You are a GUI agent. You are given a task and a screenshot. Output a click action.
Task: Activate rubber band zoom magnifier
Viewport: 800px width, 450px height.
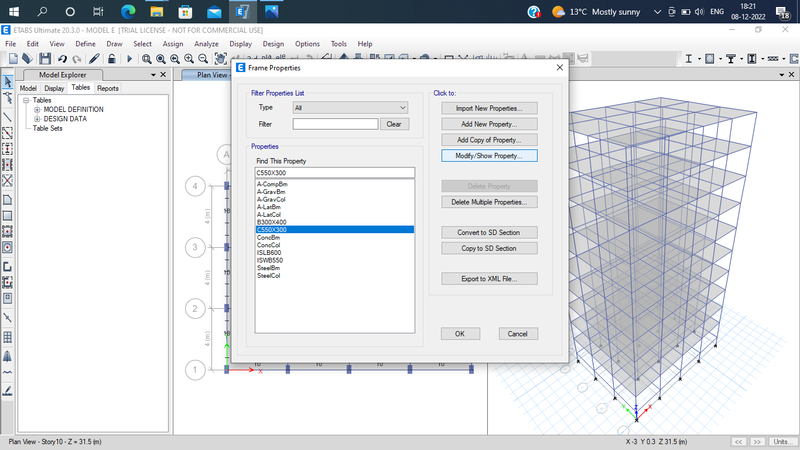pyautogui.click(x=146, y=59)
